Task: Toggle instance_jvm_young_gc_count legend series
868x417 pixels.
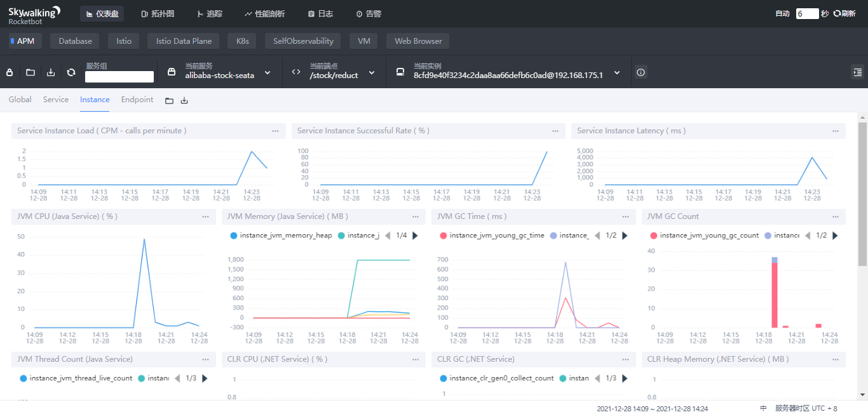Action: [x=704, y=235]
